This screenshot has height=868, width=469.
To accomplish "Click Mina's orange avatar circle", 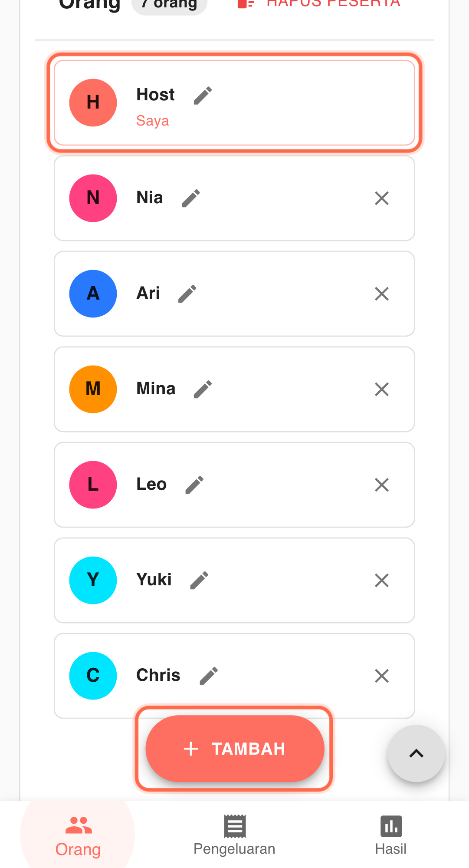I will (x=93, y=389).
